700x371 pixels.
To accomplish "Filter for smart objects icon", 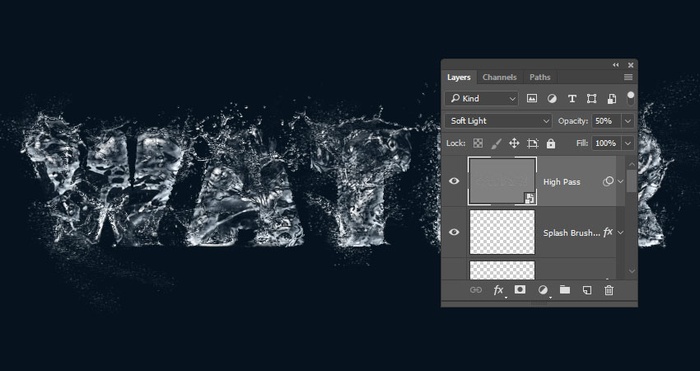I will pyautogui.click(x=612, y=99).
